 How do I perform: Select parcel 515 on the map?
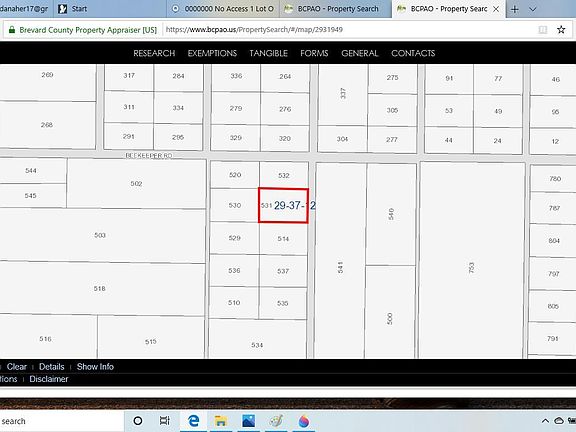tap(151, 337)
